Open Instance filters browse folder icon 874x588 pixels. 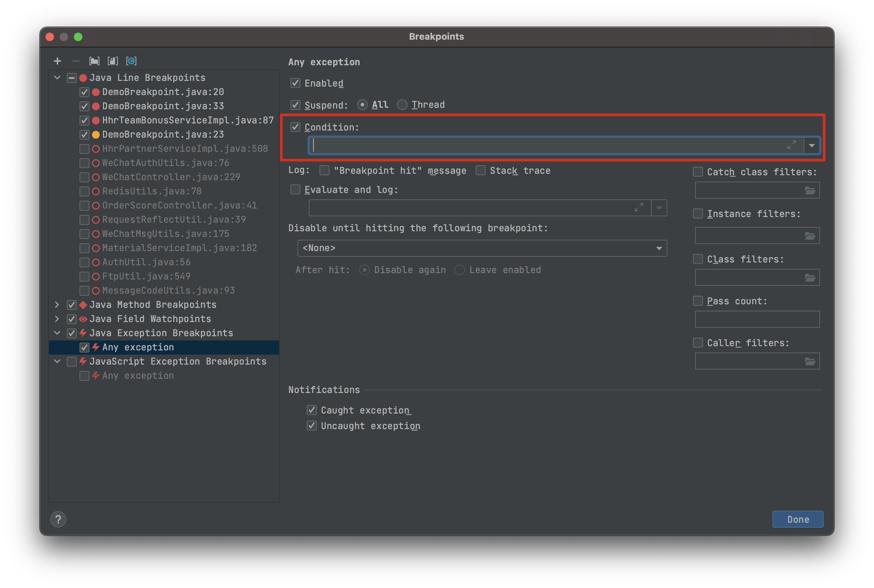point(810,236)
